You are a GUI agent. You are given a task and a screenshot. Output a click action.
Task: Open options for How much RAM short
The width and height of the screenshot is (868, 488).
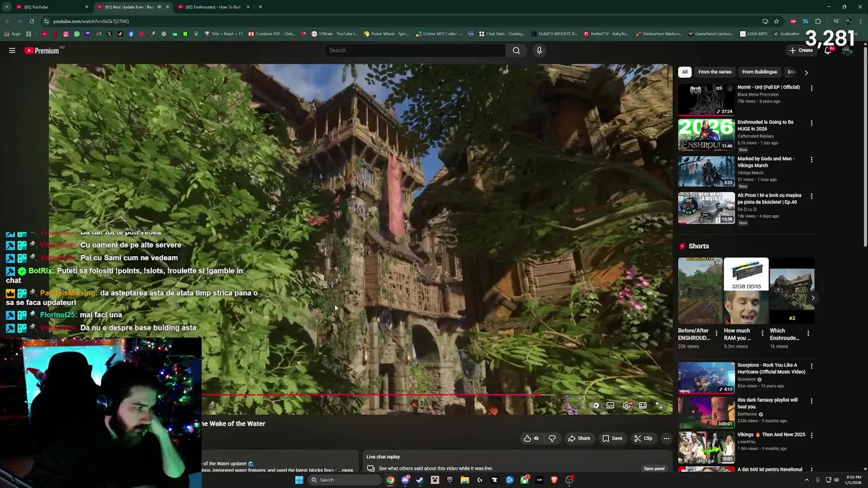[x=762, y=333]
